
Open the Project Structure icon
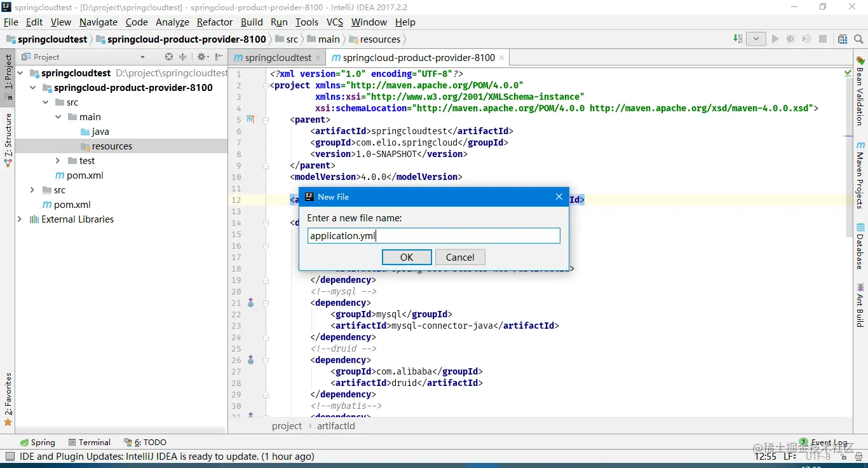point(843,39)
